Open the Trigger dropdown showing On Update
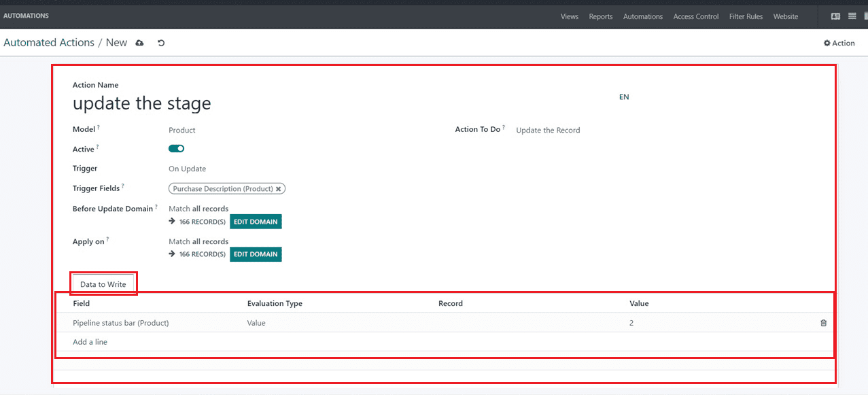Viewport: 868px width, 395px height. coord(188,169)
